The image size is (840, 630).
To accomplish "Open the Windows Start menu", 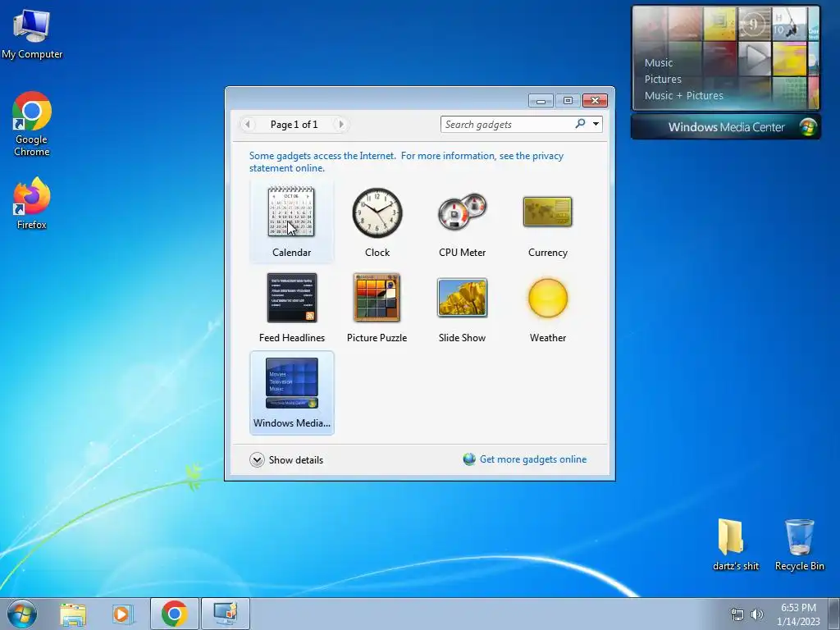I will coord(22,614).
